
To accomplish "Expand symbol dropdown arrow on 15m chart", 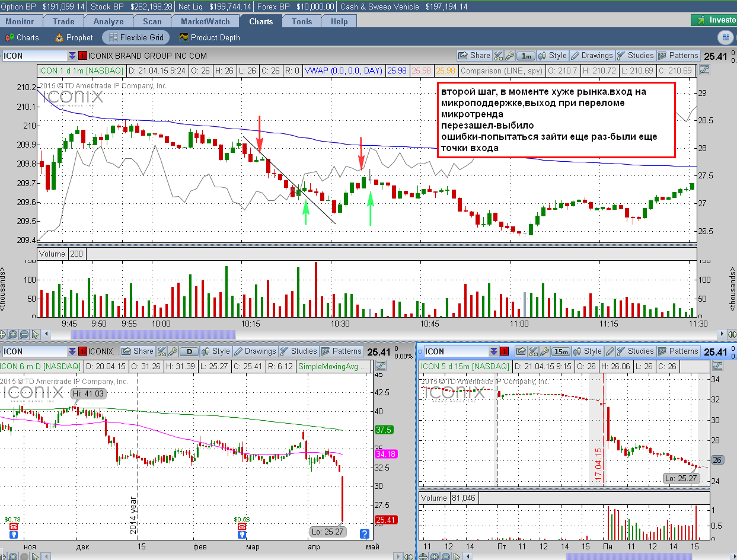I will click(493, 351).
